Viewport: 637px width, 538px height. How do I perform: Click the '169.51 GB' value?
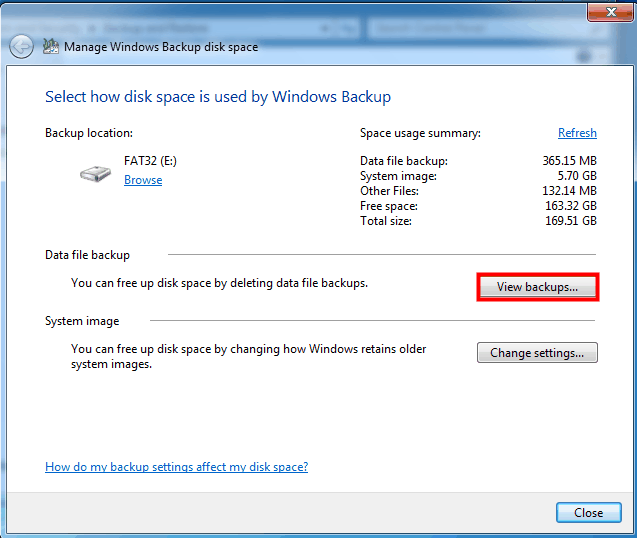pos(571,221)
